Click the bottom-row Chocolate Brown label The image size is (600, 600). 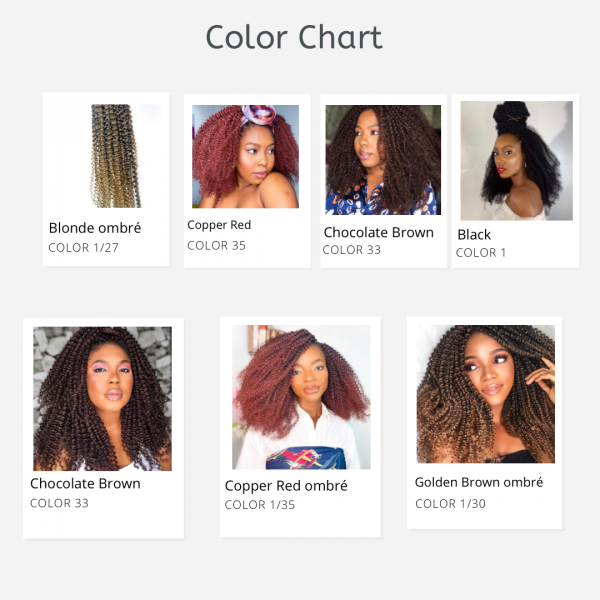click(85, 484)
